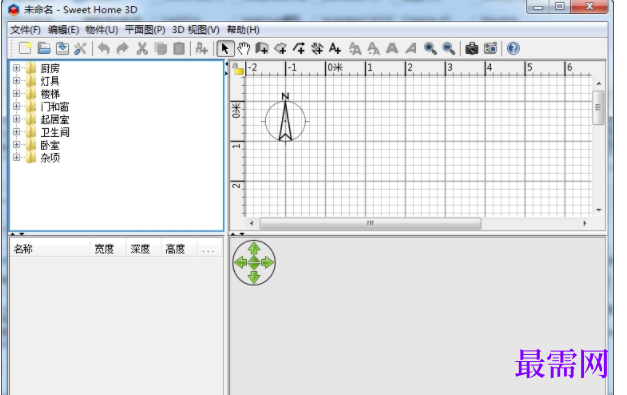Choose the Add text tool
The image size is (627, 395).
point(335,49)
